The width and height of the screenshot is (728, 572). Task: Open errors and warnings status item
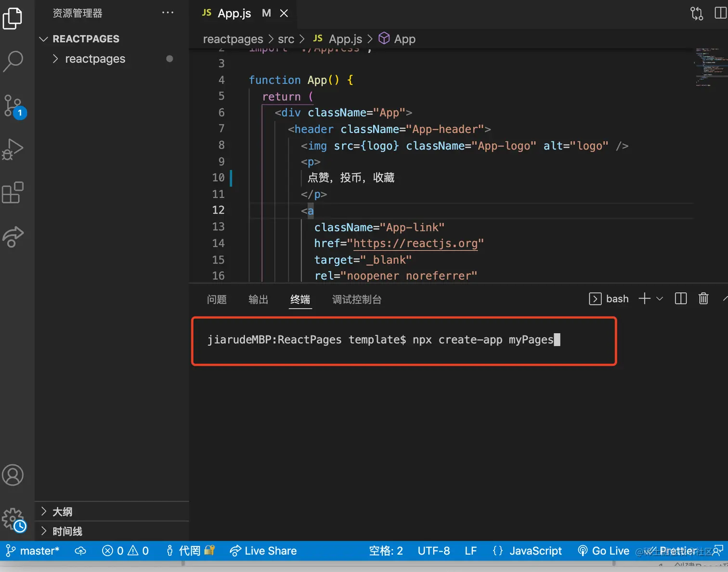point(126,551)
